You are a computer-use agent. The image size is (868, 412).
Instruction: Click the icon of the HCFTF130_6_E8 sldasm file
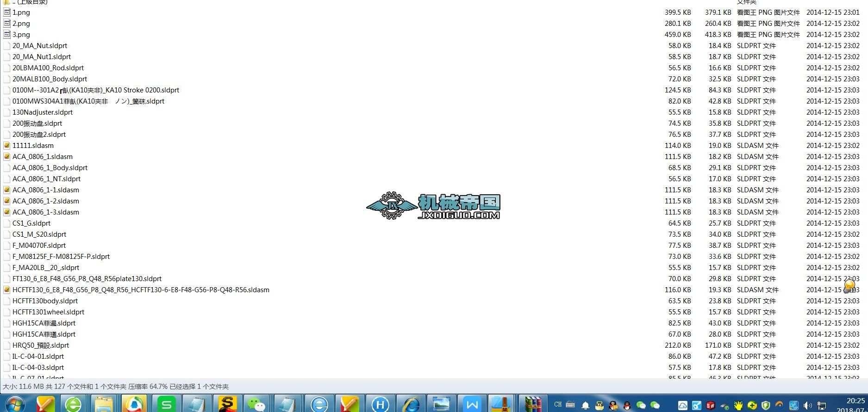[7, 290]
